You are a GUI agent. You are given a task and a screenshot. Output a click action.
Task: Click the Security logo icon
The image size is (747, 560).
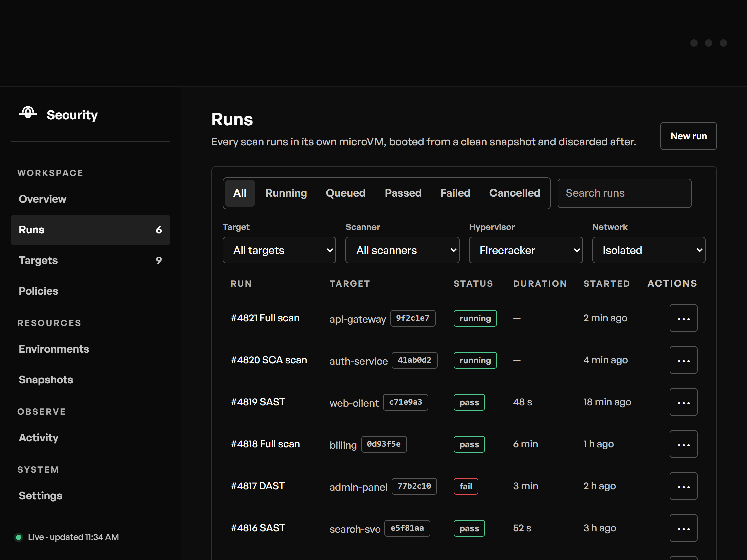click(28, 112)
